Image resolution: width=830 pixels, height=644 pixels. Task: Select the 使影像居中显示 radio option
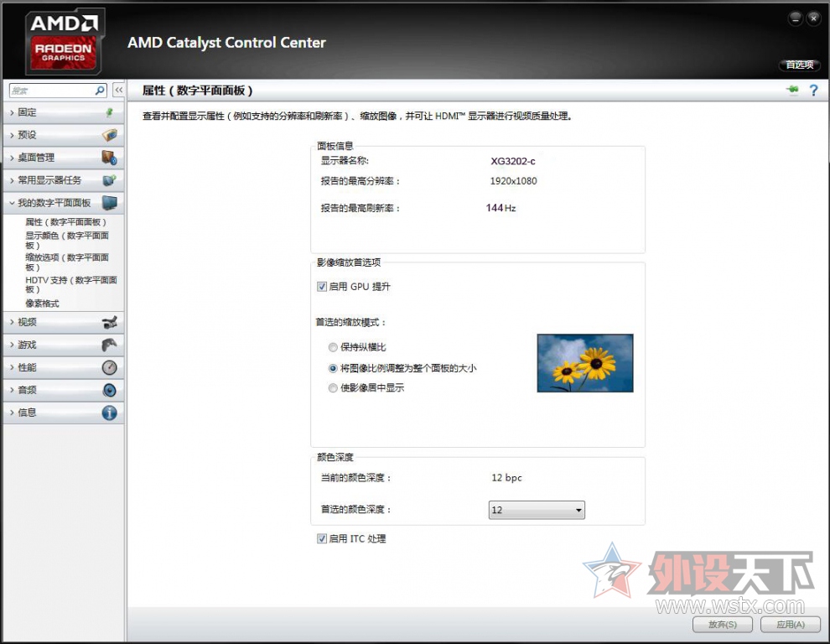[x=333, y=387]
